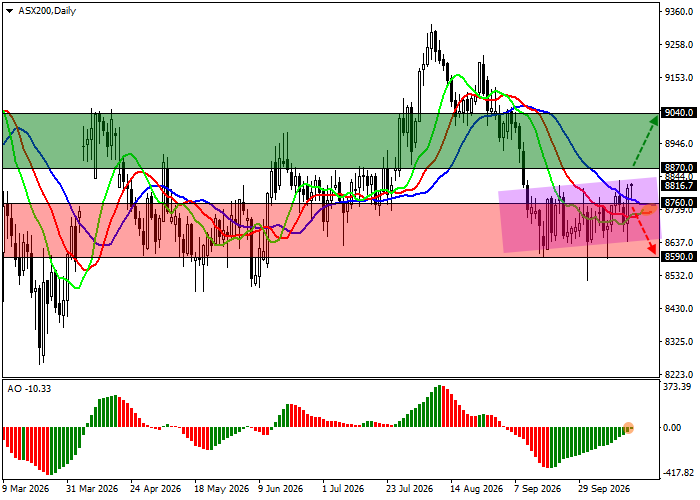Select the 9040.0 price level label
The image size is (700, 500).
[x=679, y=112]
